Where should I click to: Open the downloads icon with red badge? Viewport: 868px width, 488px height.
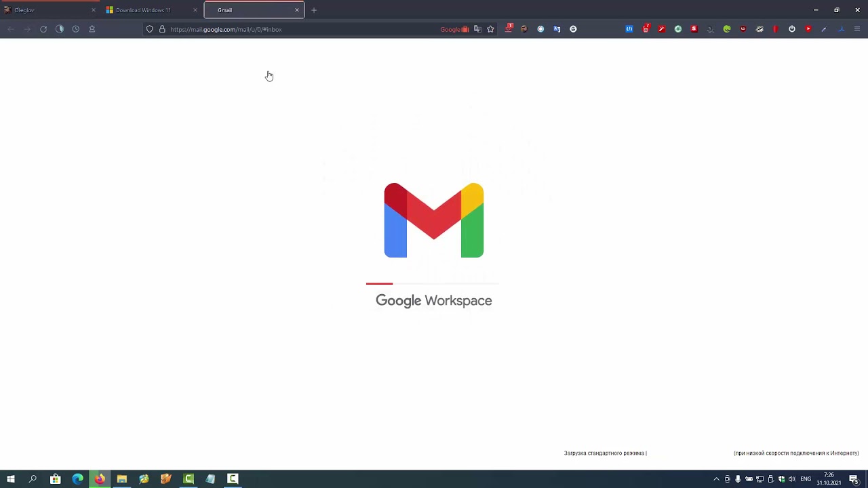pos(509,28)
